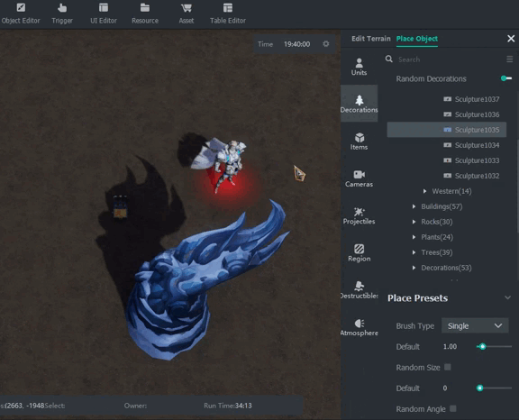The image size is (519, 420).
Task: Select Sculpture1035 in the list
Action: pyautogui.click(x=447, y=130)
